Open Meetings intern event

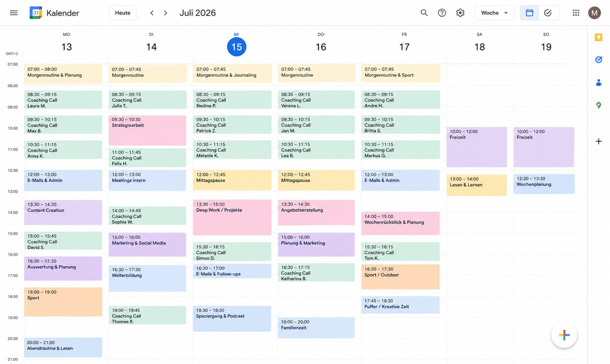click(x=147, y=181)
